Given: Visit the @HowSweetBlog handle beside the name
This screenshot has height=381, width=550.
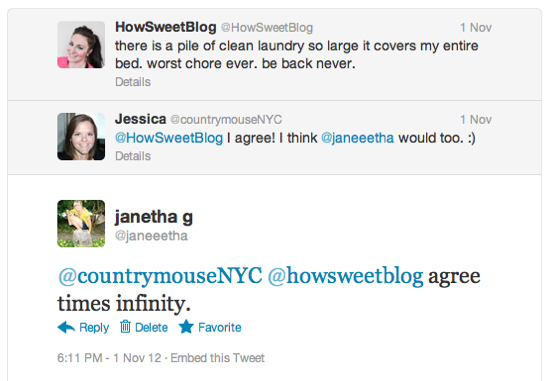Looking at the screenshot, I should click(x=267, y=28).
